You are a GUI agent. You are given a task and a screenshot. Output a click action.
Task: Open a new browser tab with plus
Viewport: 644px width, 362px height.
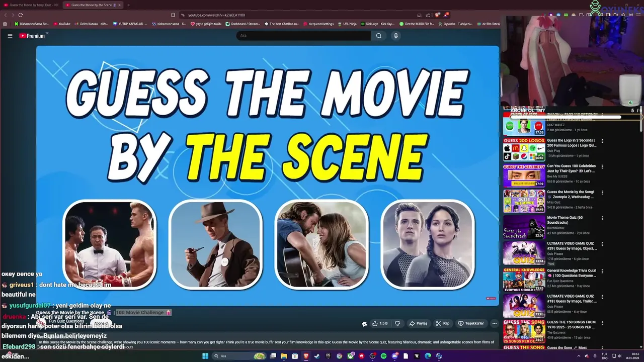(x=128, y=5)
